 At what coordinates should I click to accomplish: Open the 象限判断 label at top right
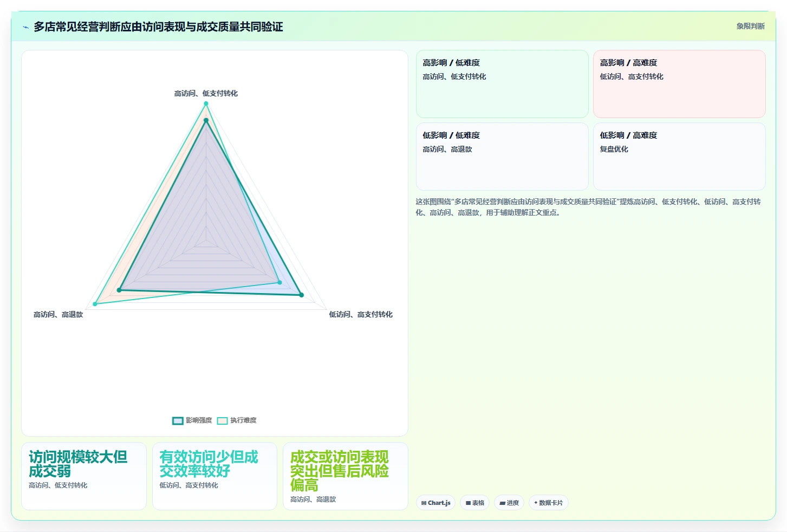pos(750,26)
